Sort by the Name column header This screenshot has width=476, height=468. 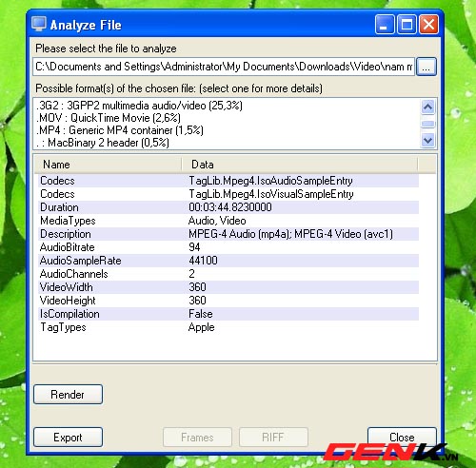click(x=108, y=165)
